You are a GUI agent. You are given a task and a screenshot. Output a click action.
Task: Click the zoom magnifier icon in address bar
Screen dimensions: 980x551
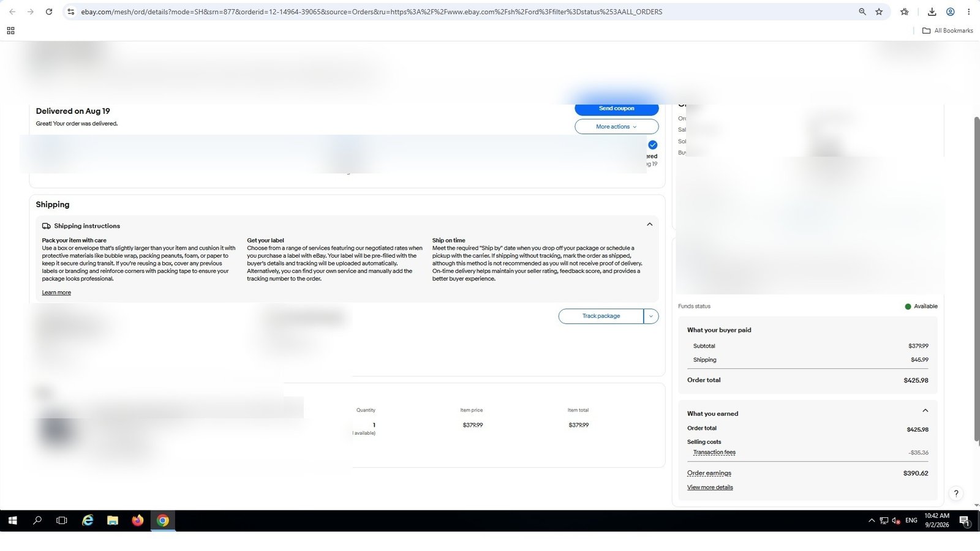862,12
